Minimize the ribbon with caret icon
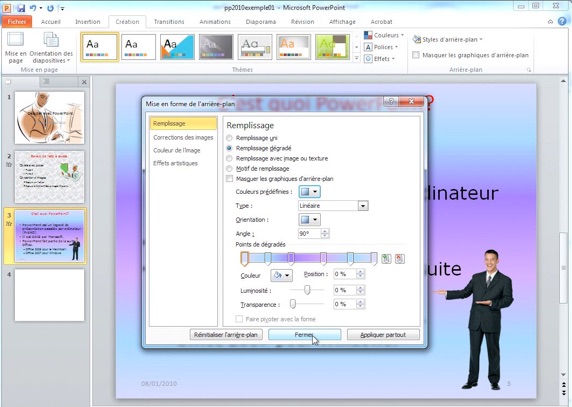This screenshot has height=407, width=572. click(x=550, y=22)
